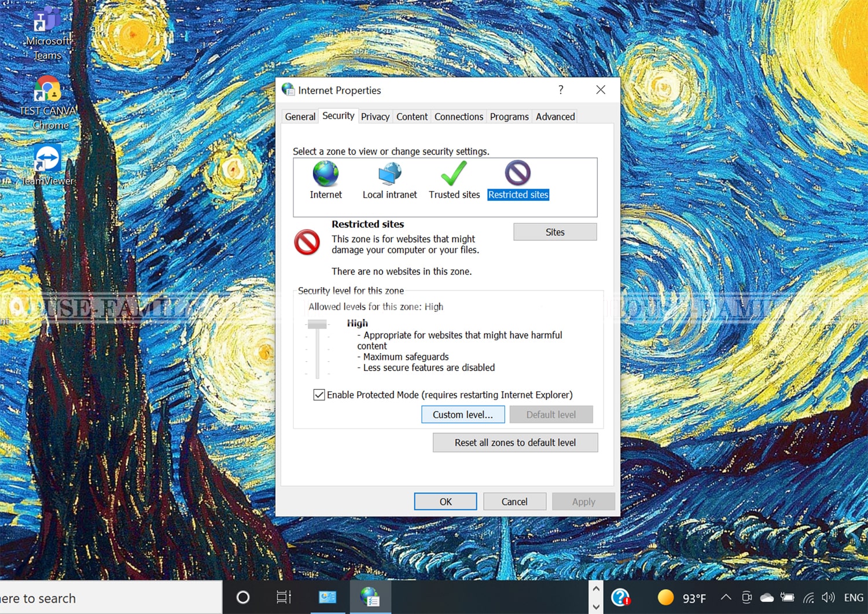This screenshot has height=614, width=868.
Task: Click the ENG language indicator
Action: coord(854,598)
